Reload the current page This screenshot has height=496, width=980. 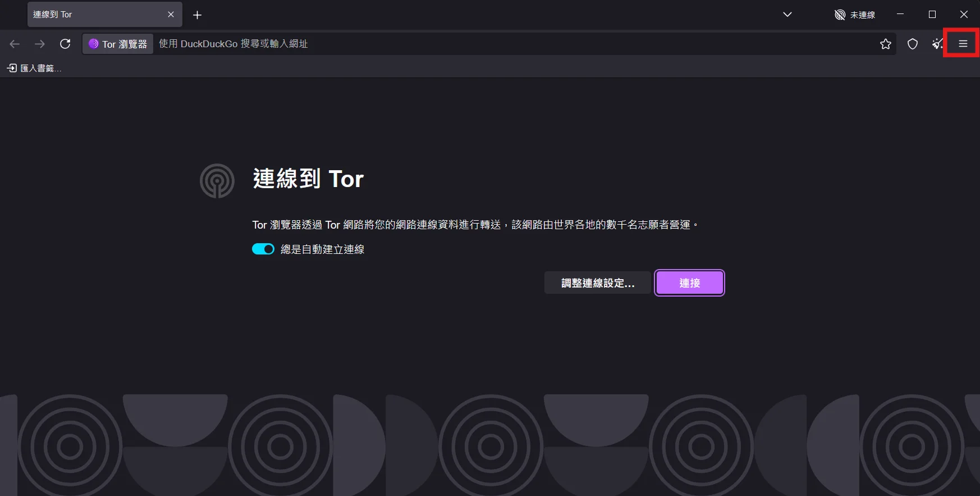tap(65, 44)
